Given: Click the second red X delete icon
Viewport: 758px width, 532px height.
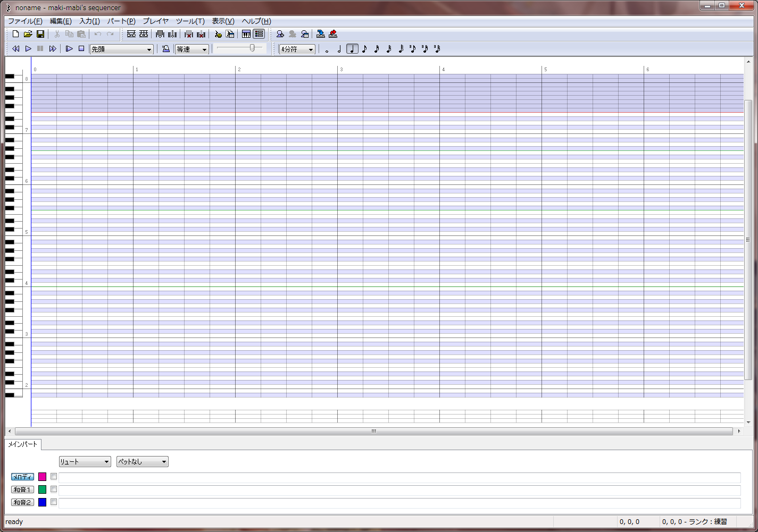Looking at the screenshot, I should coord(201,34).
